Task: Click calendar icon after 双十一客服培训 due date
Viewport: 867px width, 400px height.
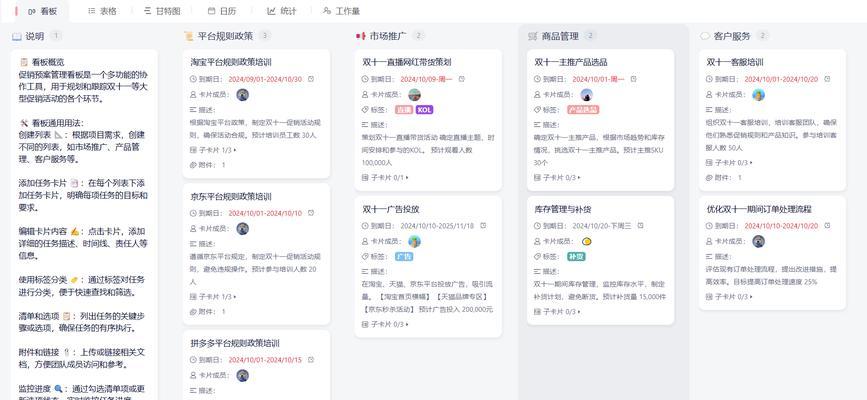Action: (827, 79)
